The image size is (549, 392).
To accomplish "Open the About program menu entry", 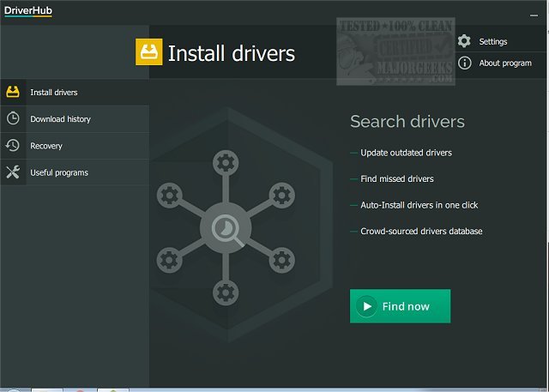I will pos(505,63).
